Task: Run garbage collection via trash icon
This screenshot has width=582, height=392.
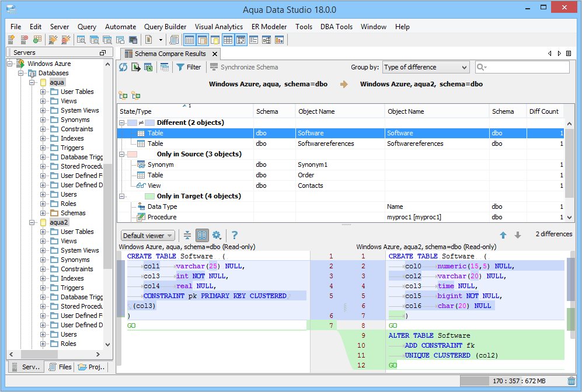Action: click(571, 381)
